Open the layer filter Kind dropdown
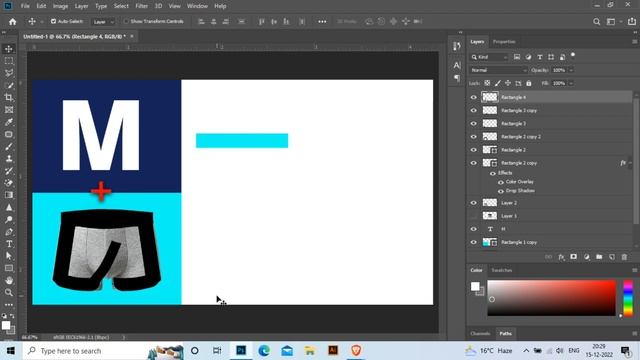Viewport: 640px width, 360px height. pyautogui.click(x=489, y=57)
